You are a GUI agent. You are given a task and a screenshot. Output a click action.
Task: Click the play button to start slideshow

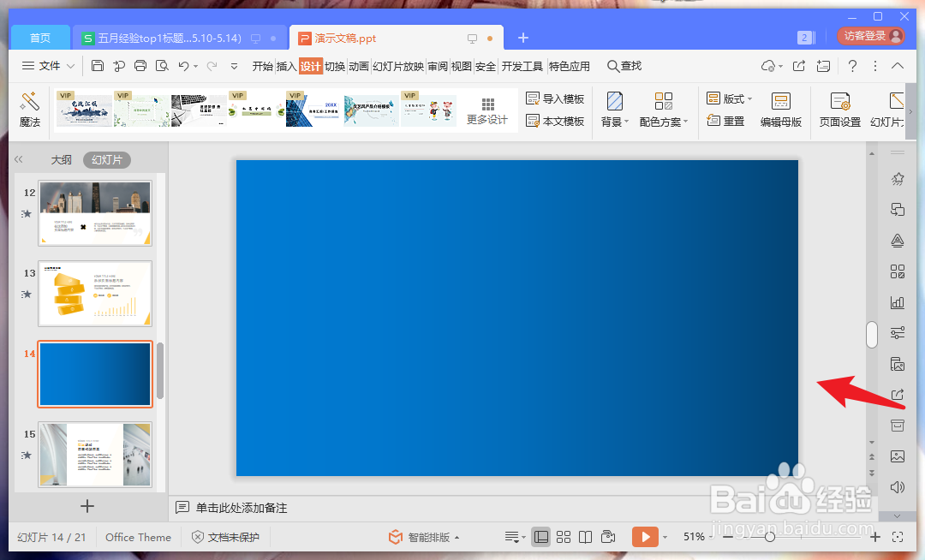pyautogui.click(x=645, y=537)
